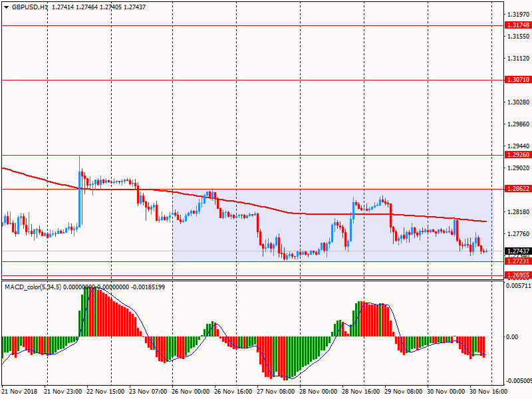Click the current price label 1.27437
This screenshot has height=399, width=532.
517,251
